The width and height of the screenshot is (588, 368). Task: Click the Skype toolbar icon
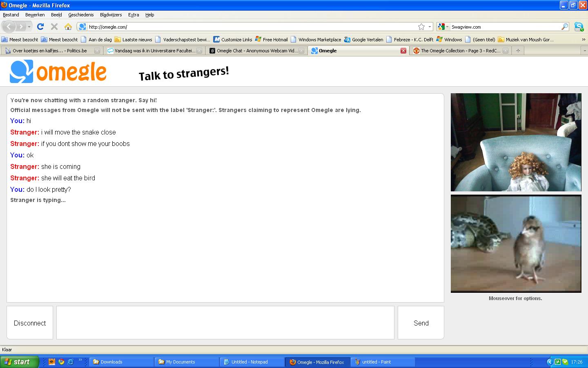[x=579, y=27]
